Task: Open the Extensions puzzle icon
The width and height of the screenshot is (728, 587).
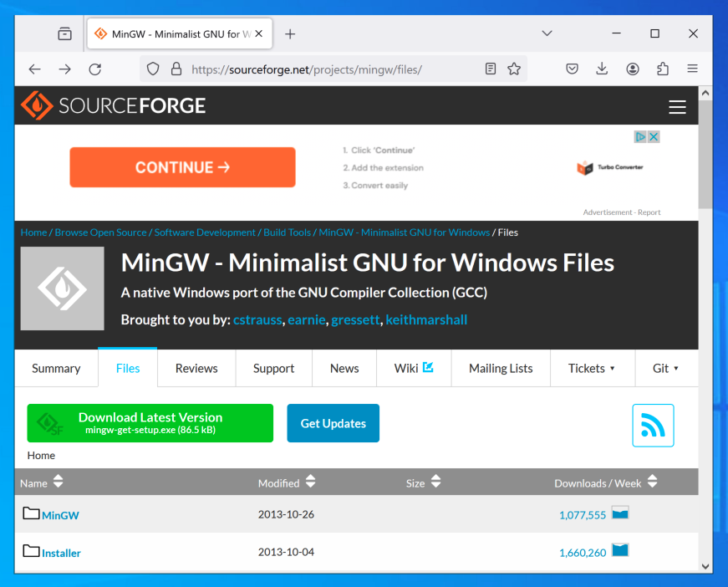Action: click(x=663, y=69)
